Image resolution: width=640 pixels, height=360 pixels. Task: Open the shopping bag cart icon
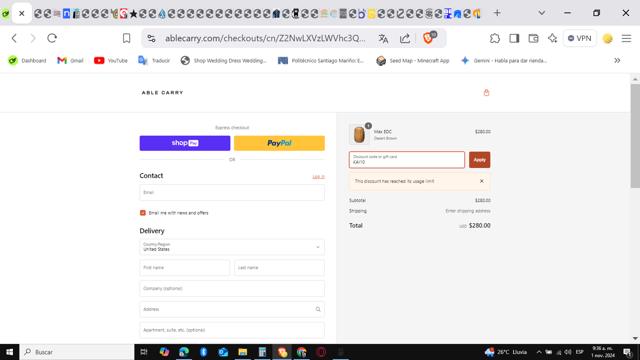[486, 93]
